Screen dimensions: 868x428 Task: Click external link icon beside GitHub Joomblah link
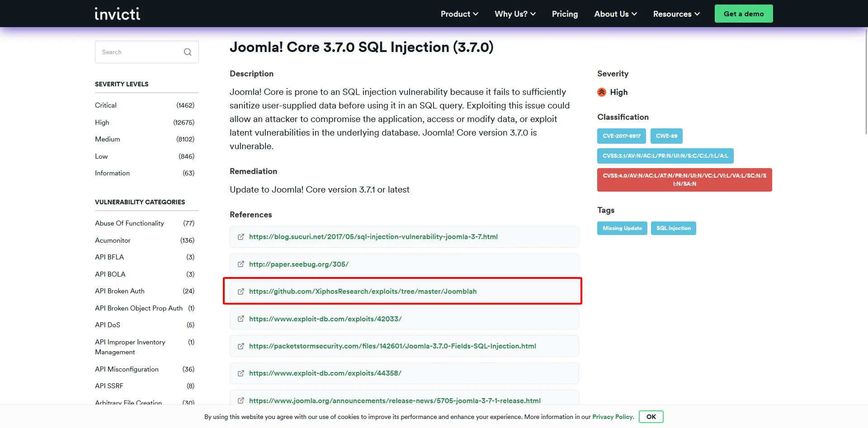(x=241, y=292)
